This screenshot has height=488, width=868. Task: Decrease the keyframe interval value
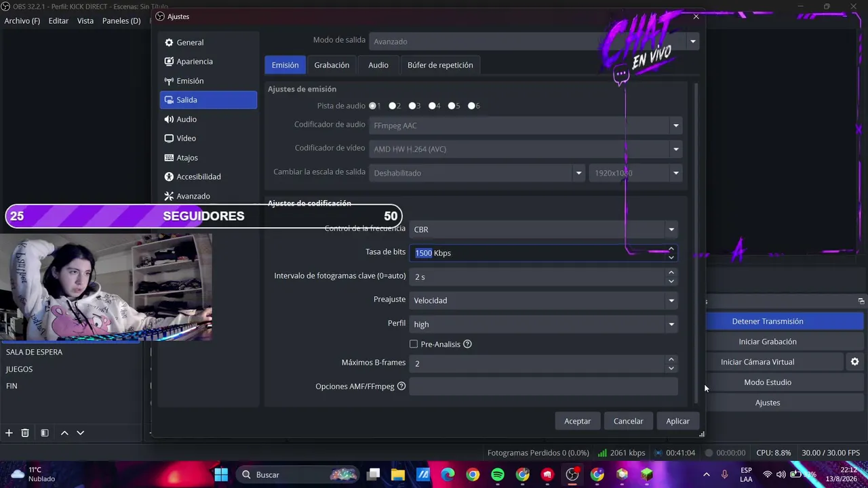(x=671, y=281)
